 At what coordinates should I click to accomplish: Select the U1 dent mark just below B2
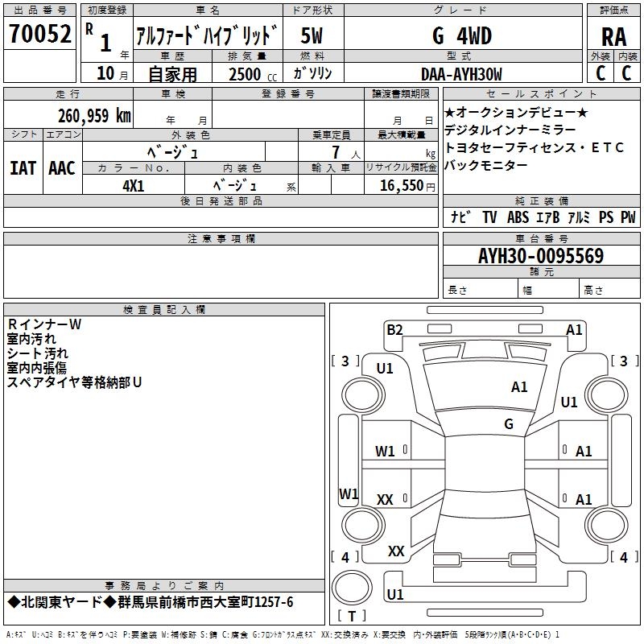coord(385,369)
